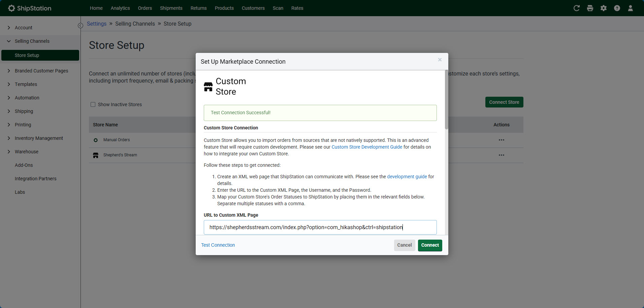Open the user account profile icon

pyautogui.click(x=630, y=8)
